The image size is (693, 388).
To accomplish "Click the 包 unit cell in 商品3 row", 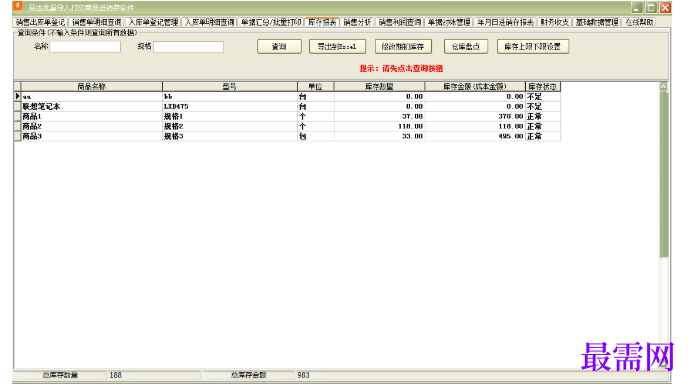I will click(316, 137).
